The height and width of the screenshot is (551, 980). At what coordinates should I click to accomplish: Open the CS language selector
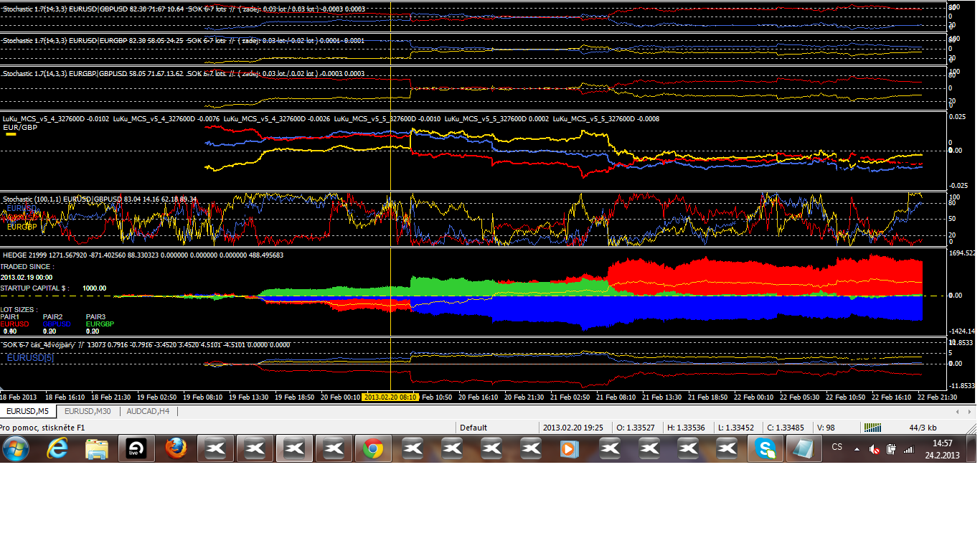[x=837, y=446]
